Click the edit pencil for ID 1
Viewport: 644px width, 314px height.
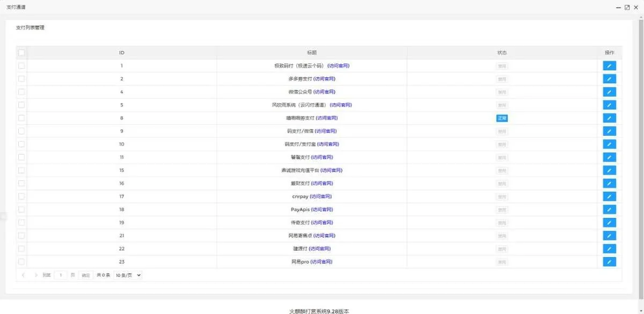pyautogui.click(x=609, y=66)
